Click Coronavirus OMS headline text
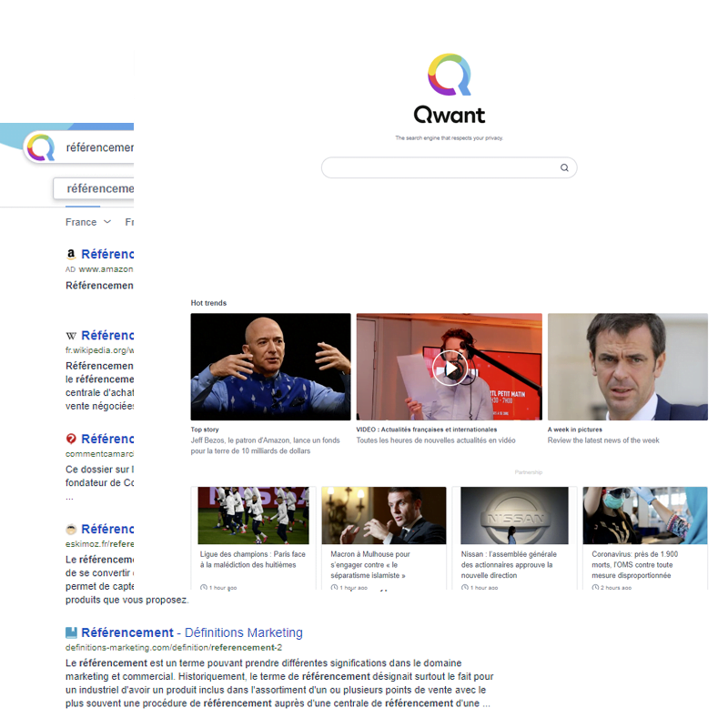The height and width of the screenshot is (728, 728). click(634, 564)
